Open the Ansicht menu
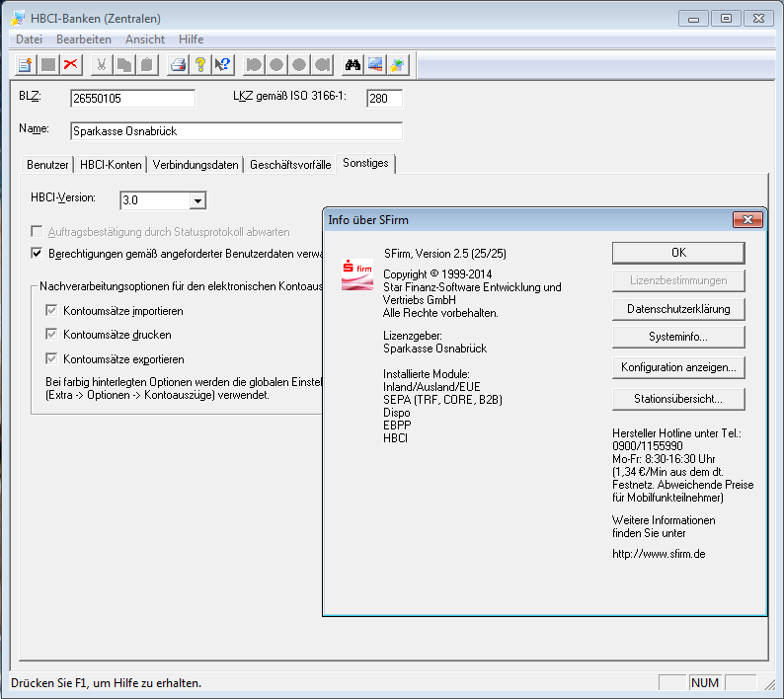Image resolution: width=784 pixels, height=699 pixels. [x=145, y=39]
